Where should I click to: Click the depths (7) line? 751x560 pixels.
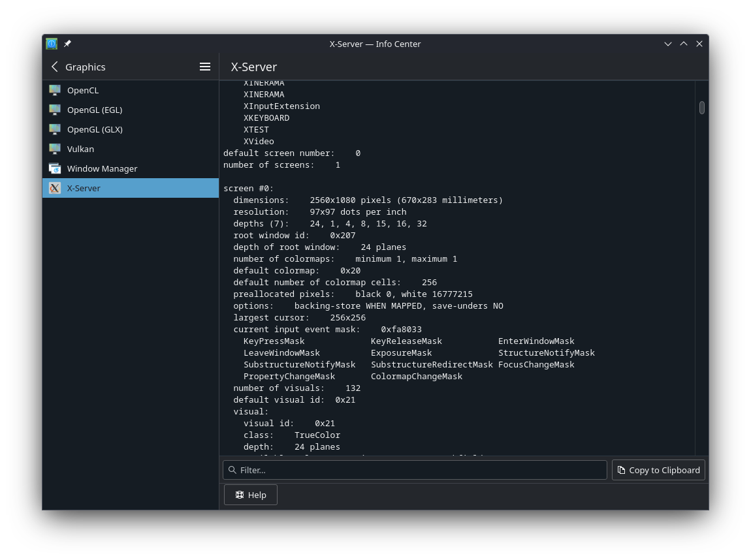[x=330, y=223]
